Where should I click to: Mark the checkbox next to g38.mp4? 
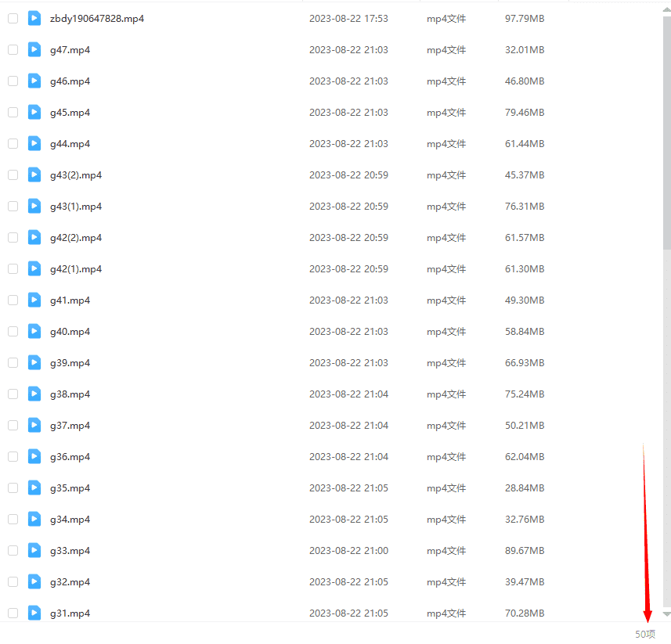tap(13, 394)
